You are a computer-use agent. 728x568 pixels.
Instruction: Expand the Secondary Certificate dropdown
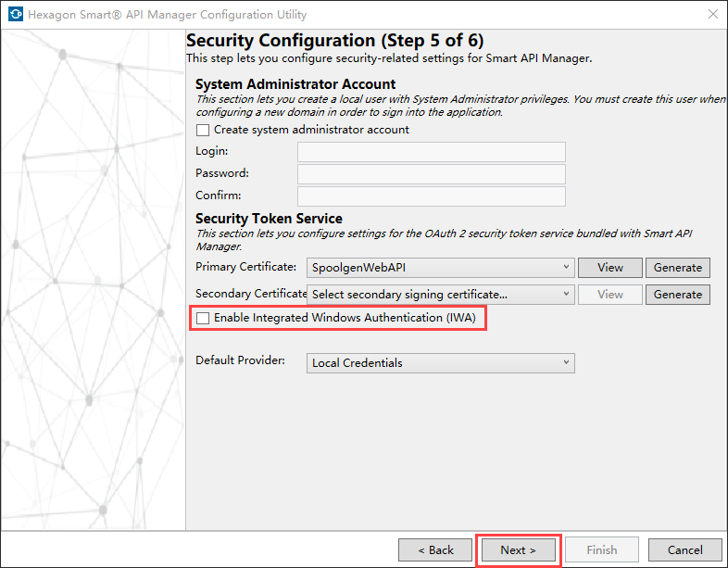click(x=440, y=295)
